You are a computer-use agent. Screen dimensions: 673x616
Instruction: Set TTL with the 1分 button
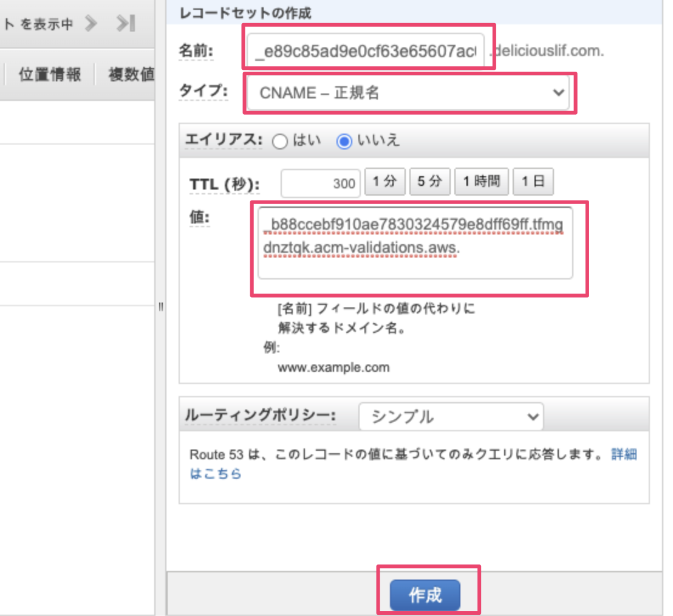click(x=384, y=182)
